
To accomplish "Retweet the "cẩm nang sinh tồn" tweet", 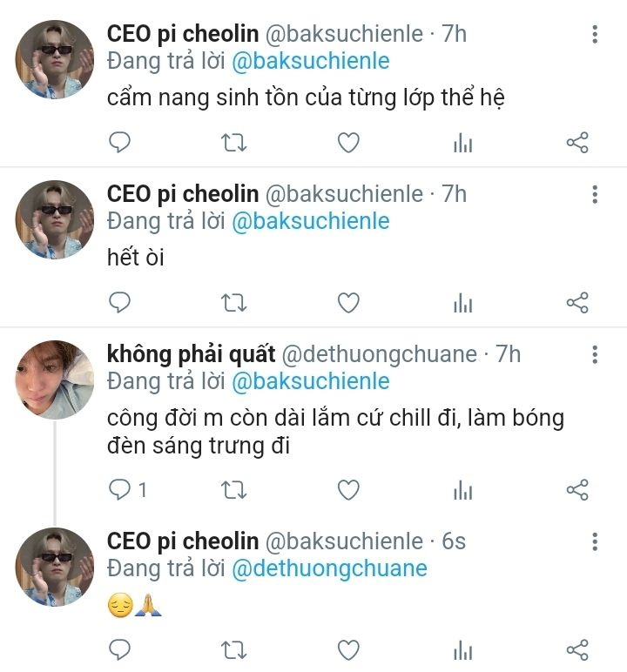I will (x=233, y=143).
